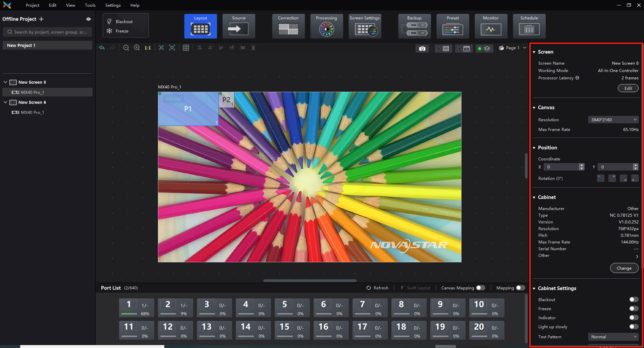Select the 0° top-left rotation option
This screenshot has height=348, width=644.
pos(600,178)
